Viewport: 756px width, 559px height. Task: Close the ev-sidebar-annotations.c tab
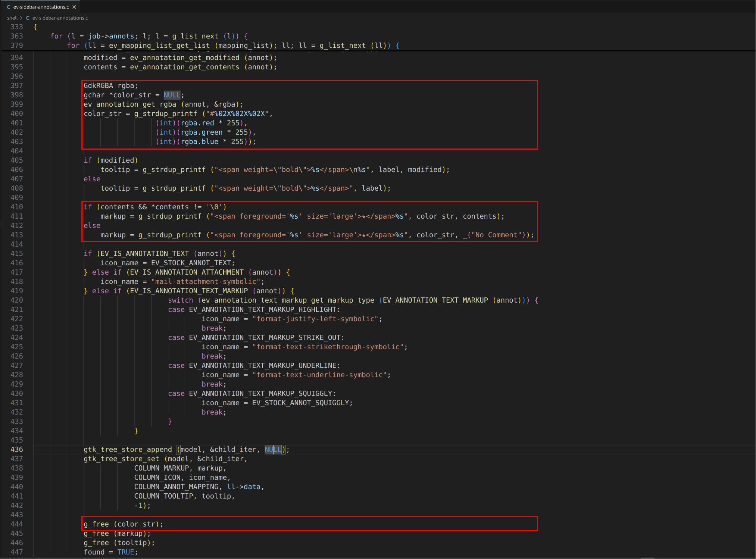74,7
